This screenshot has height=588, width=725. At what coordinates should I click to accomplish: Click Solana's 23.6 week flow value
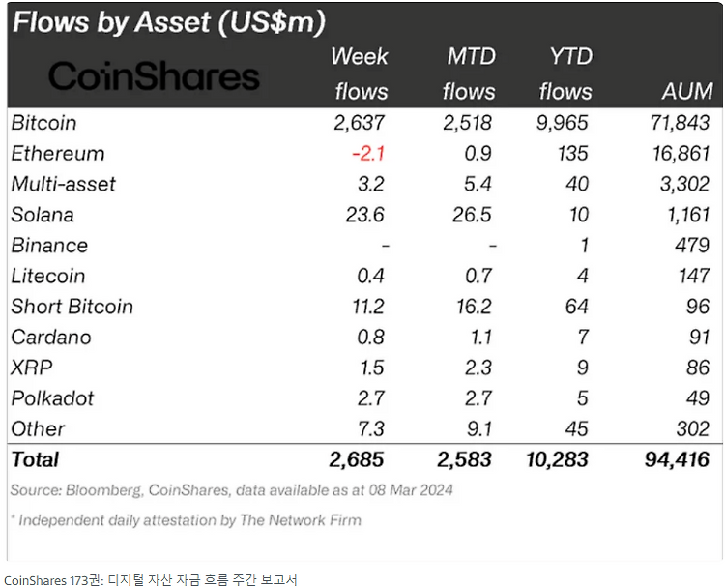pos(364,215)
